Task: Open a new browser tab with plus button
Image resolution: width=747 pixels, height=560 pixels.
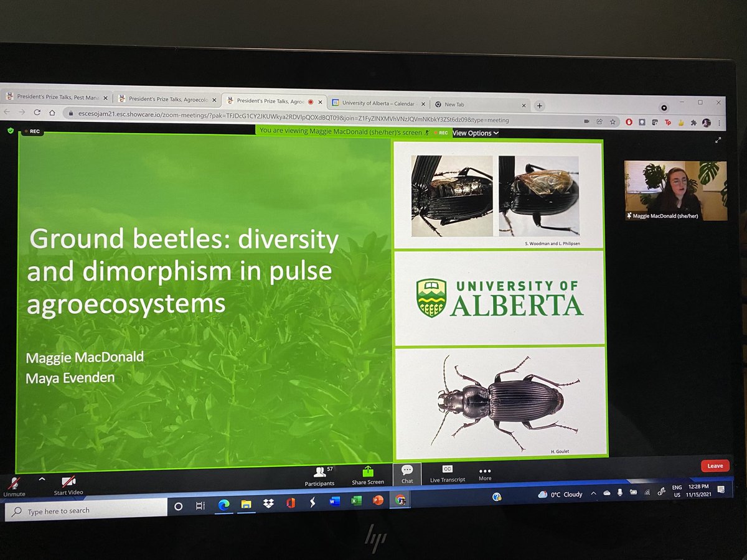Action: (x=540, y=105)
